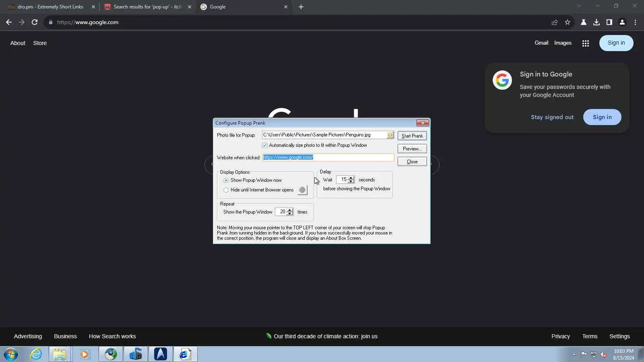This screenshot has width=644, height=362.
Task: Click Sign in inside the Google popup
Action: click(x=602, y=117)
